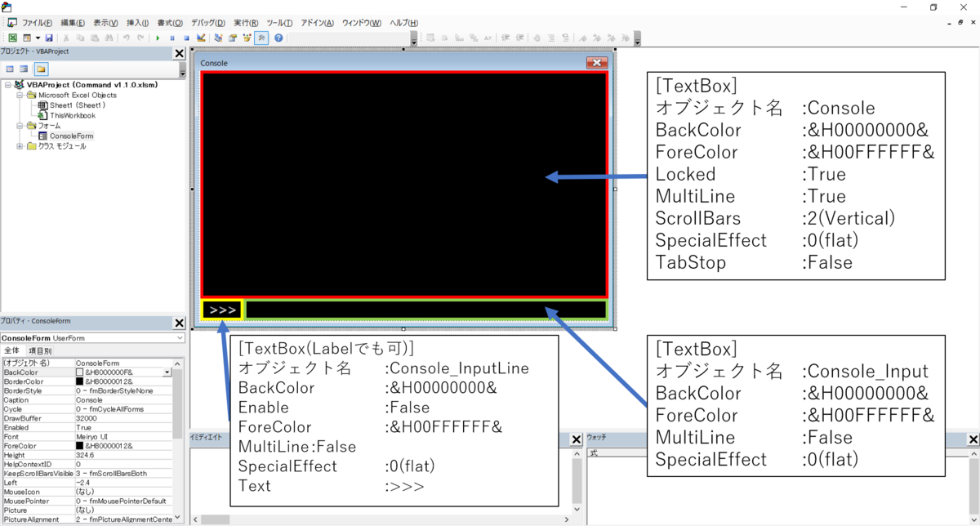The height and width of the screenshot is (526, 980).
Task: Close the Console UserForm with red X
Action: [x=597, y=63]
